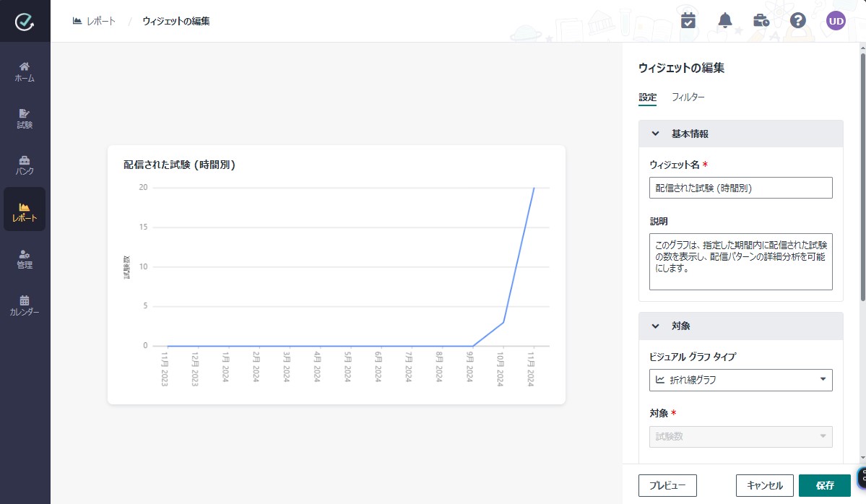Open 試験 in the sidebar
The image size is (866, 504).
tap(25, 118)
